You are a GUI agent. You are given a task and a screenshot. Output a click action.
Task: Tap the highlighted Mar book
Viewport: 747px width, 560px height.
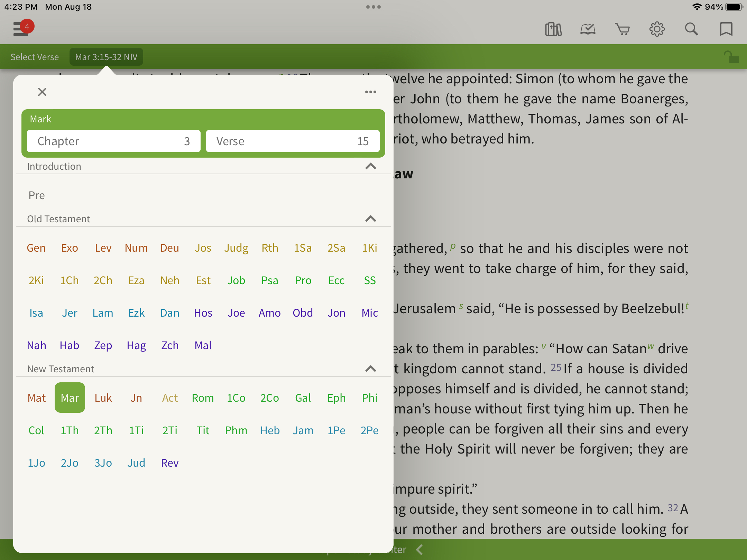click(70, 398)
